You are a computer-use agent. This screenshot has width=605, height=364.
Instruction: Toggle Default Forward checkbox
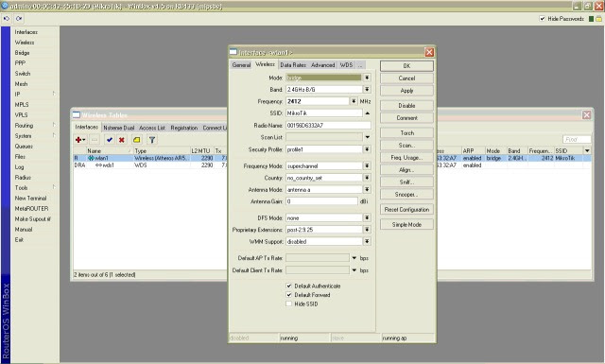[x=288, y=295]
